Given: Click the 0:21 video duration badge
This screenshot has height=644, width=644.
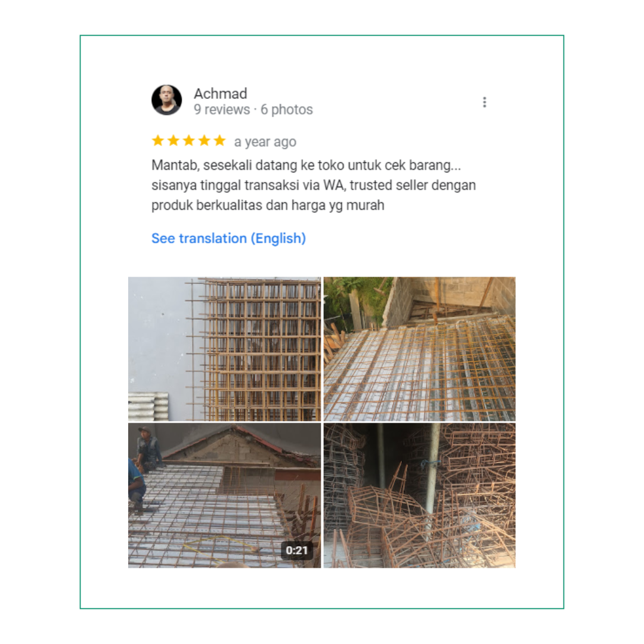Looking at the screenshot, I should (297, 550).
